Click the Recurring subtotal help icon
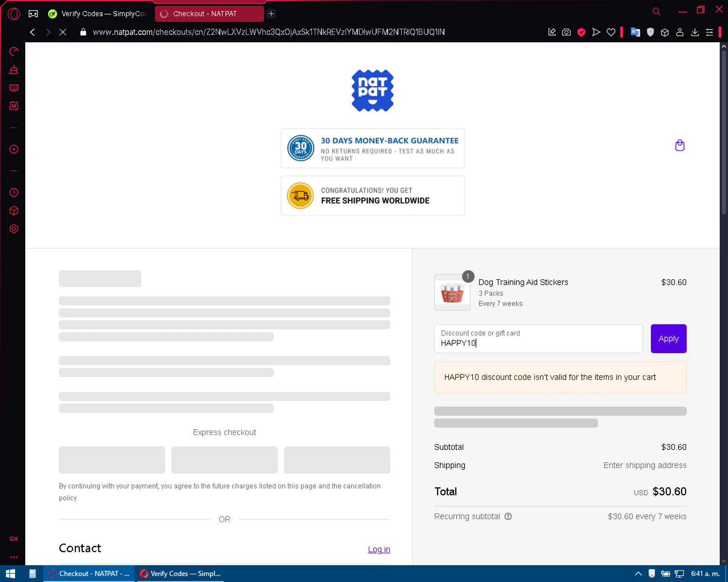This screenshot has height=582, width=728. click(508, 517)
